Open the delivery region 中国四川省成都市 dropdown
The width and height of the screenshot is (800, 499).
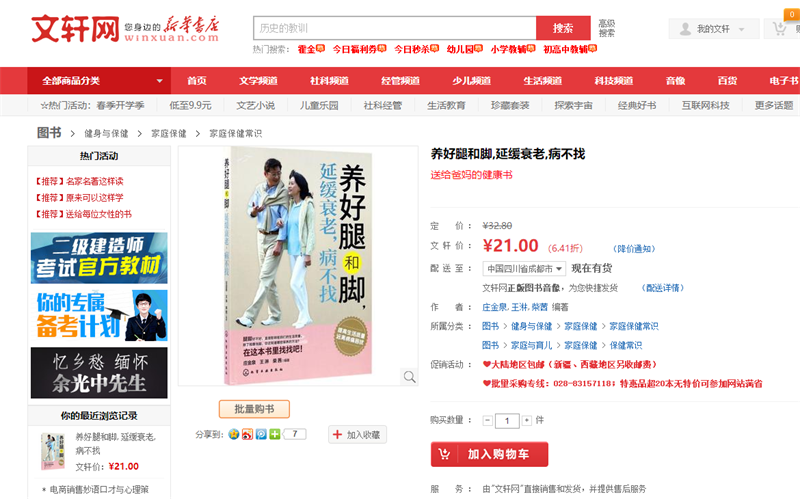pos(524,268)
